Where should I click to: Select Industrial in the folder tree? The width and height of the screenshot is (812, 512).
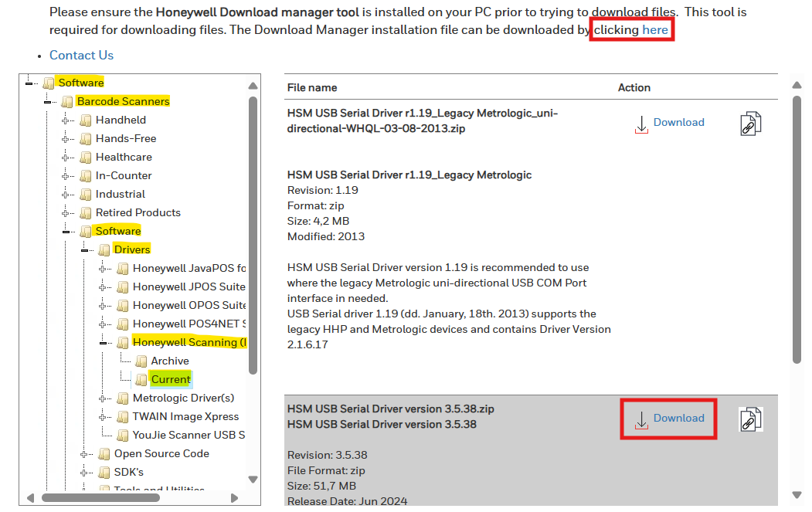[x=120, y=194]
